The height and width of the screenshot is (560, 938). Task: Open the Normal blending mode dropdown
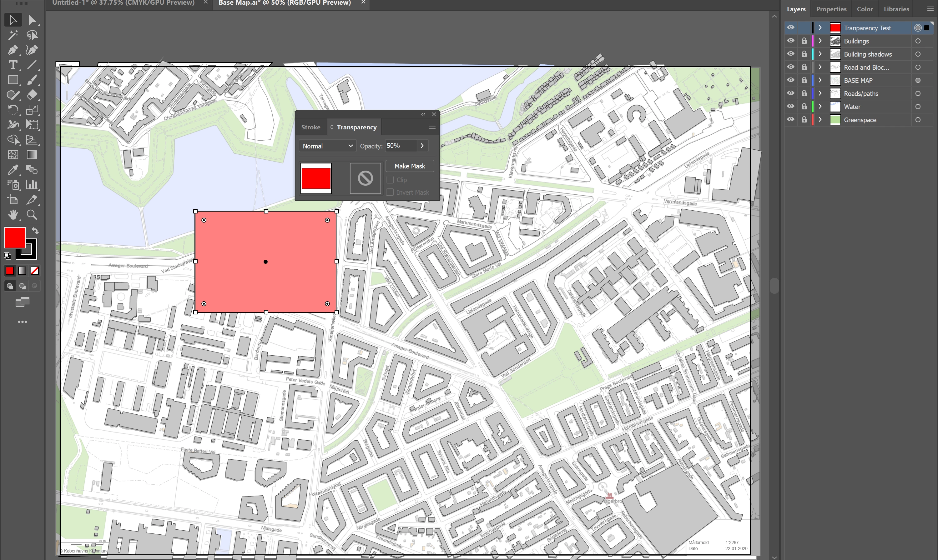tap(327, 146)
